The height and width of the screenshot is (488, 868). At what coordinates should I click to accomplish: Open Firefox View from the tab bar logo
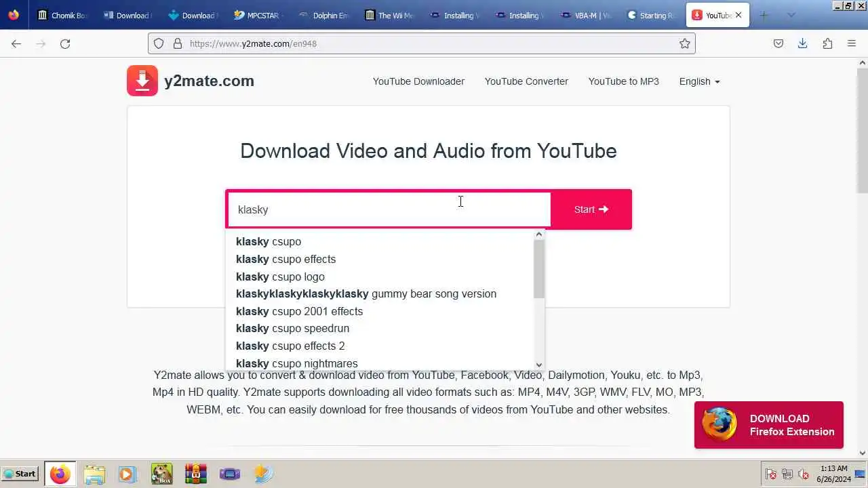14,15
